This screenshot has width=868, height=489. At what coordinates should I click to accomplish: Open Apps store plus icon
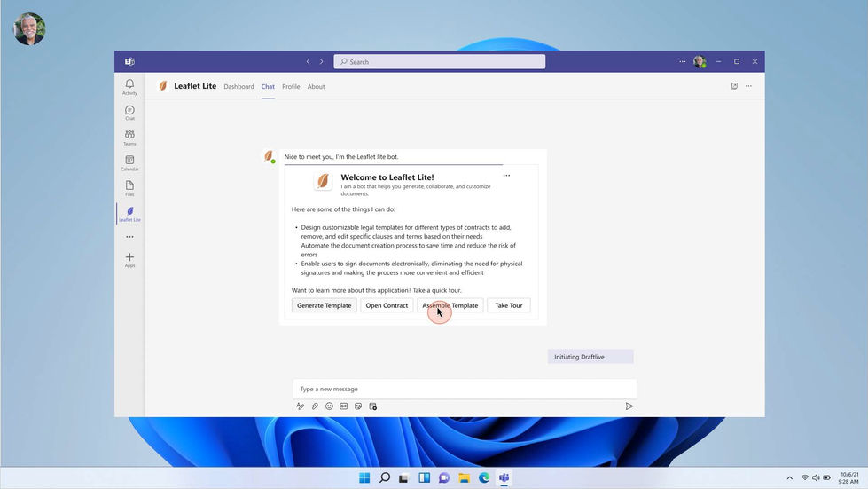click(129, 260)
